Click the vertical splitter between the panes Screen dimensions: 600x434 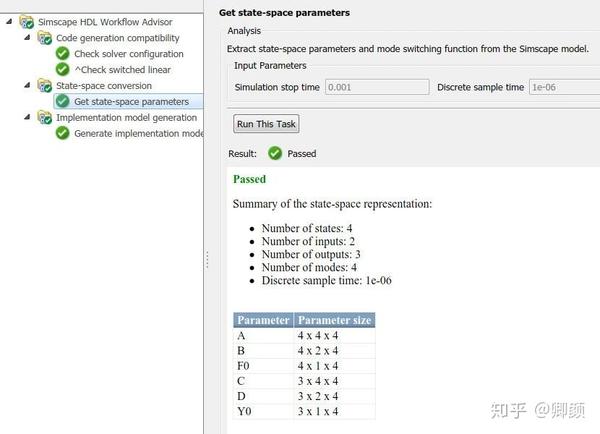coord(207,258)
